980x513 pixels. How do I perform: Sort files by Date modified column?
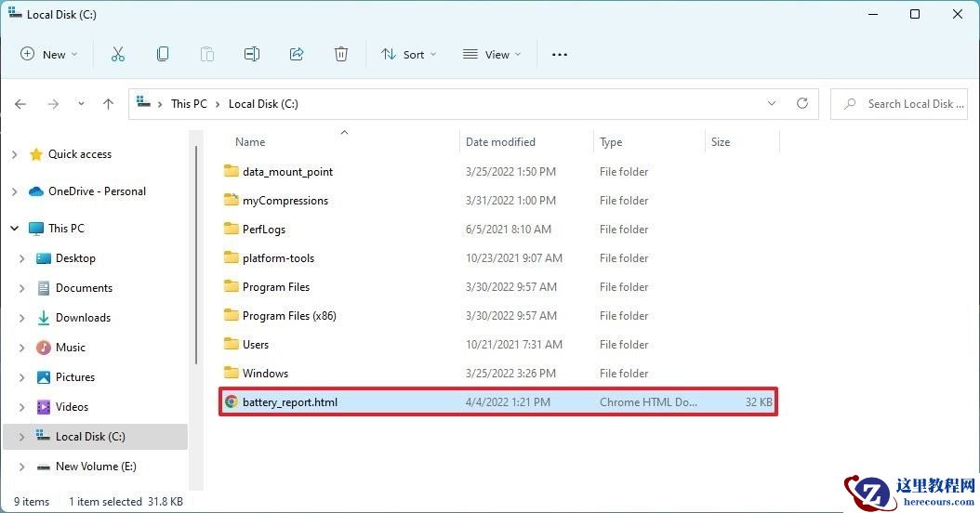(x=500, y=142)
